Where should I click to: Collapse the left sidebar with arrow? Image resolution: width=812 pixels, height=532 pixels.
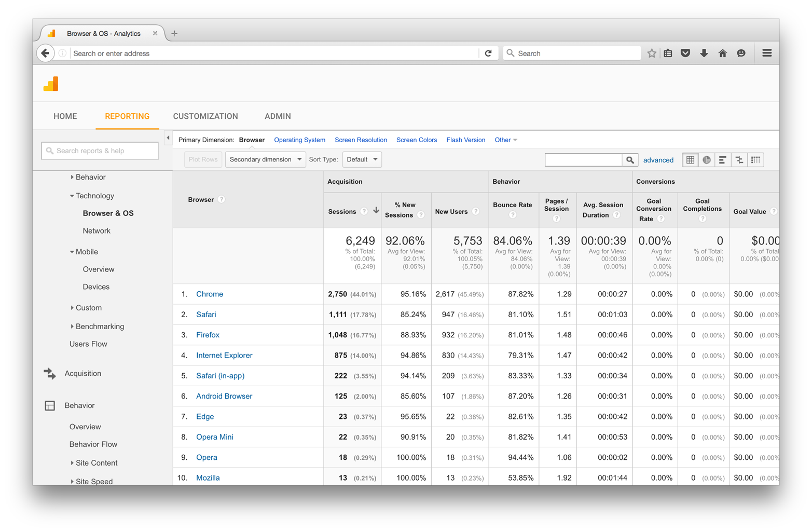168,138
